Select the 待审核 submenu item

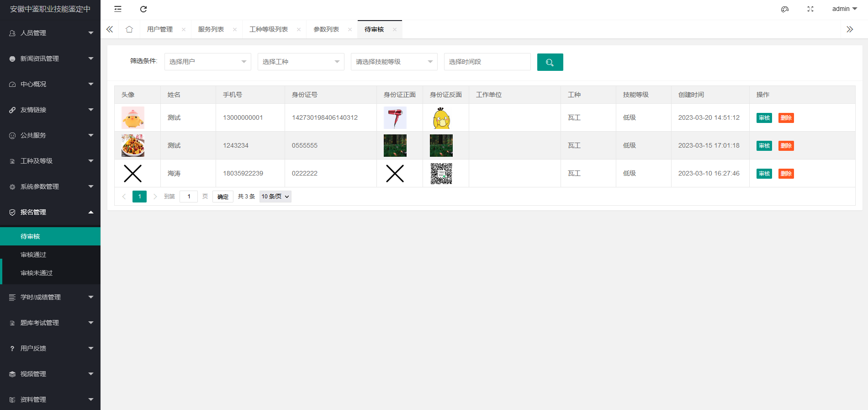[x=50, y=236]
